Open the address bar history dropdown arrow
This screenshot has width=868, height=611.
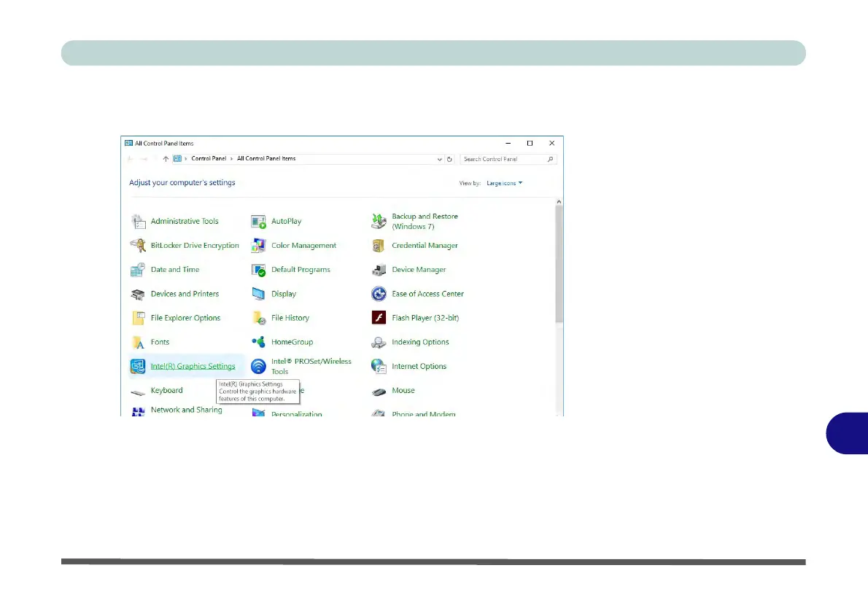pos(439,159)
